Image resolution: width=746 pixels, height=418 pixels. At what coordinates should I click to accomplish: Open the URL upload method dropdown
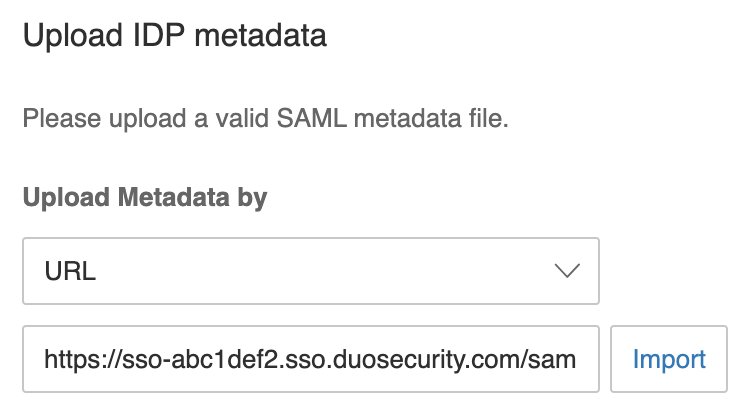click(310, 271)
